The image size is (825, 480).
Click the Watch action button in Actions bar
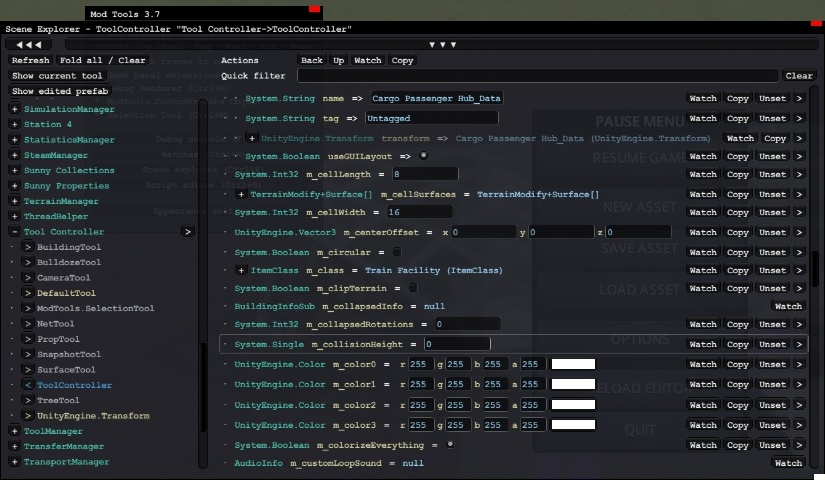coord(367,61)
